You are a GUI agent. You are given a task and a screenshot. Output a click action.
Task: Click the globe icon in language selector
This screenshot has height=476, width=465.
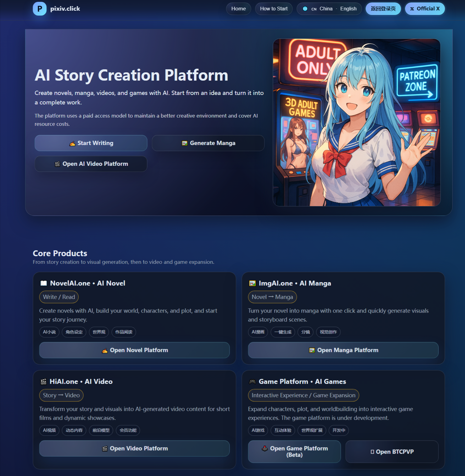[305, 9]
